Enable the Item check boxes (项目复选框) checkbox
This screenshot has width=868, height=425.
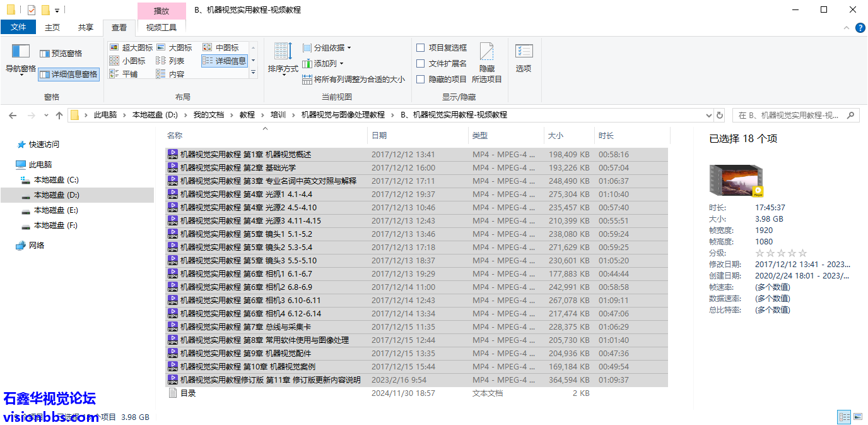coord(421,47)
